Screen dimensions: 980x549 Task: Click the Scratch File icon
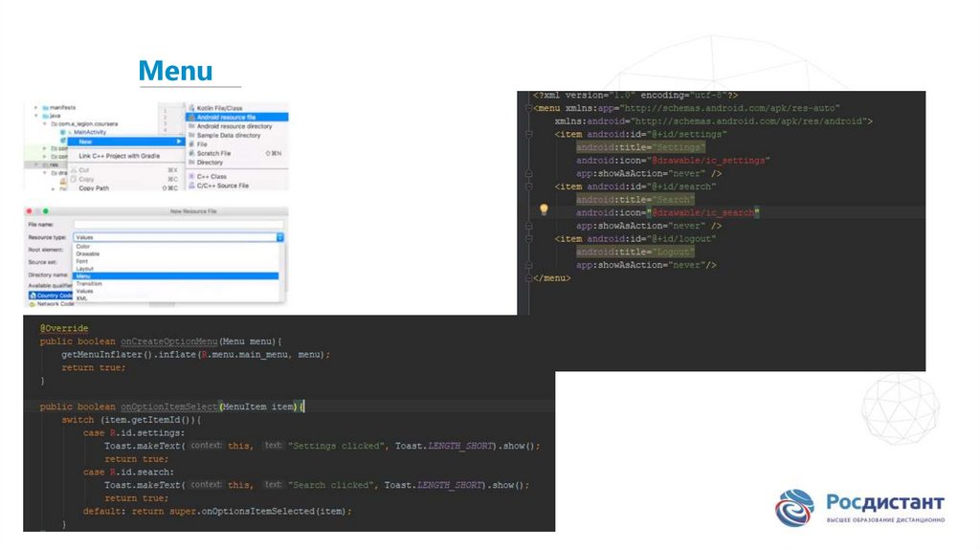(x=191, y=153)
